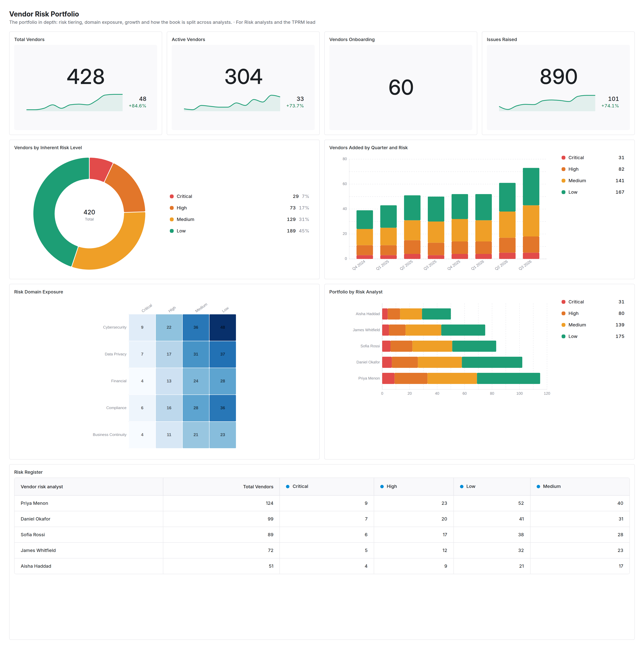
Task: Click the Q4 2024 stacked bar
Action: coord(365,235)
